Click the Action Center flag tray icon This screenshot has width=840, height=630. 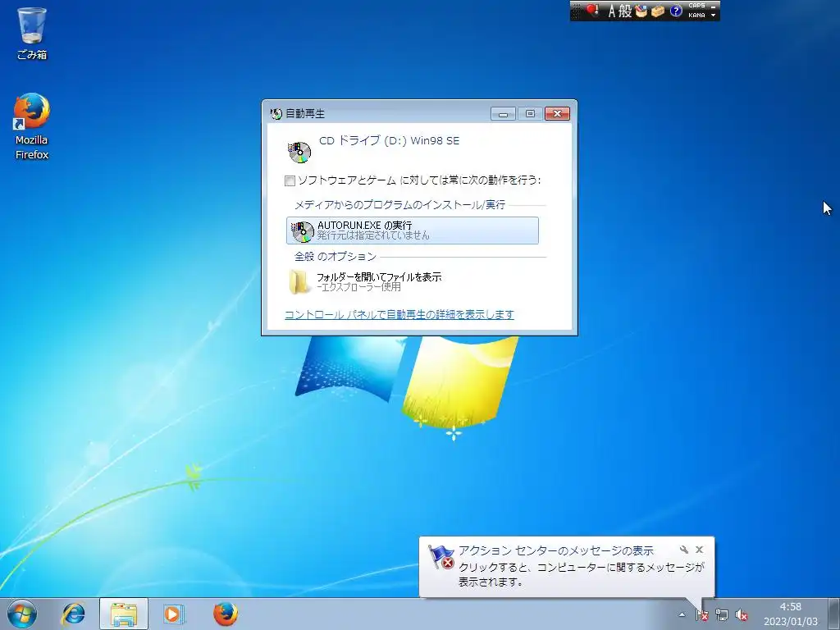[702, 614]
